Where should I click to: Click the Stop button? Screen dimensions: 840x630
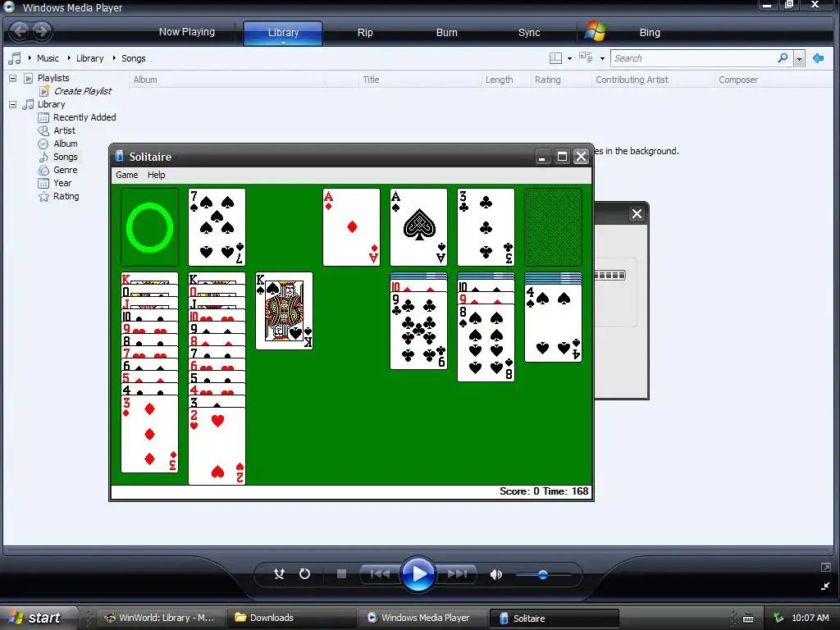click(x=341, y=574)
